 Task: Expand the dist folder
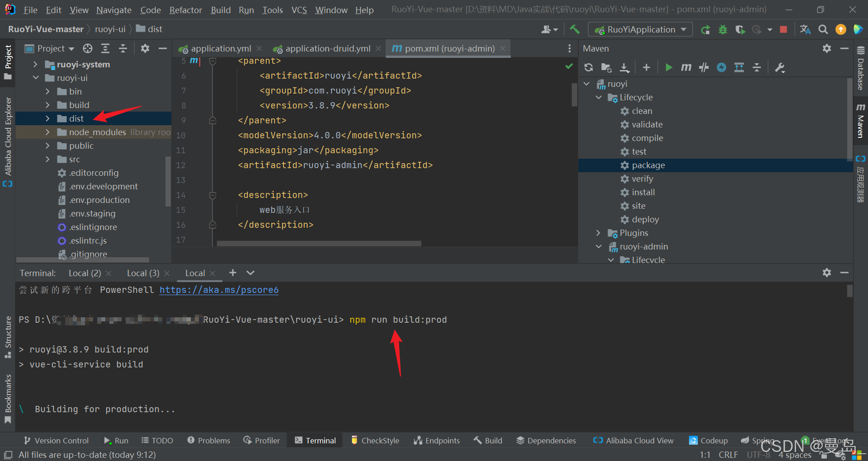tap(47, 118)
